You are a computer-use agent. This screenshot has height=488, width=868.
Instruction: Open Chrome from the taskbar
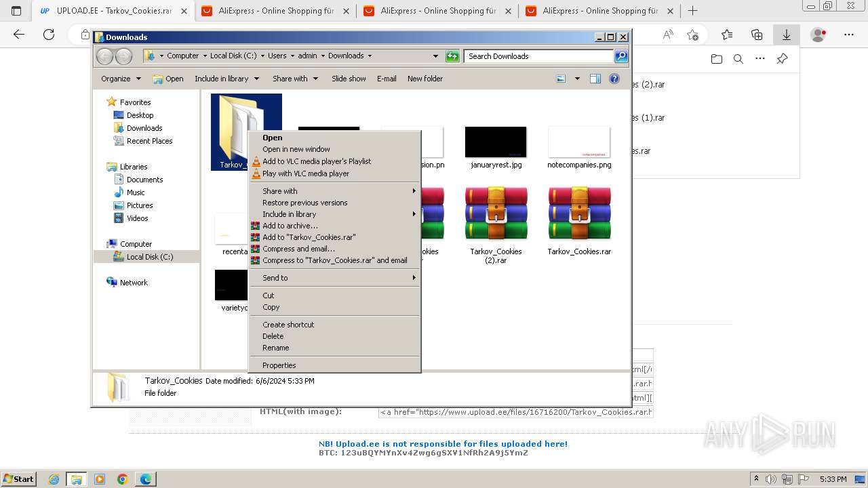tap(122, 479)
